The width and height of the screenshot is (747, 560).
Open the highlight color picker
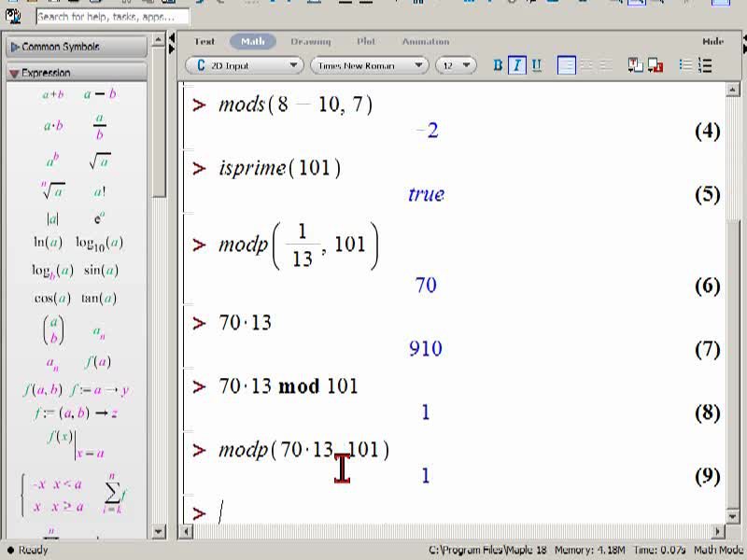(655, 65)
